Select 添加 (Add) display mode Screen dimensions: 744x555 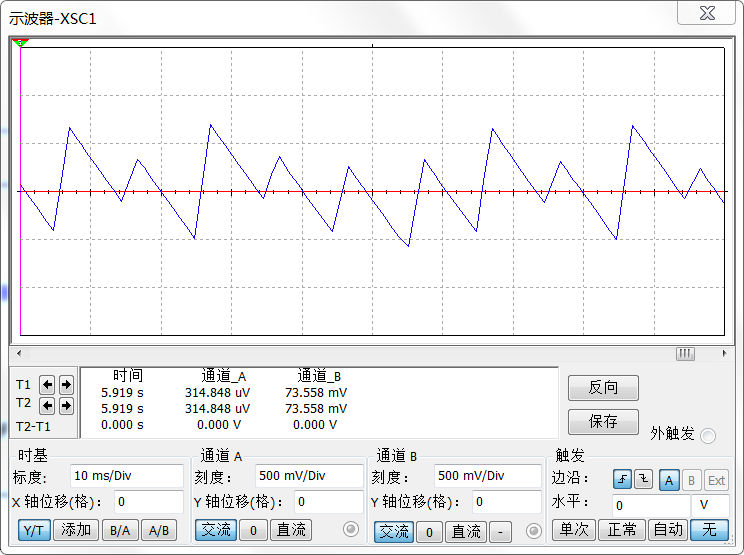point(76,530)
